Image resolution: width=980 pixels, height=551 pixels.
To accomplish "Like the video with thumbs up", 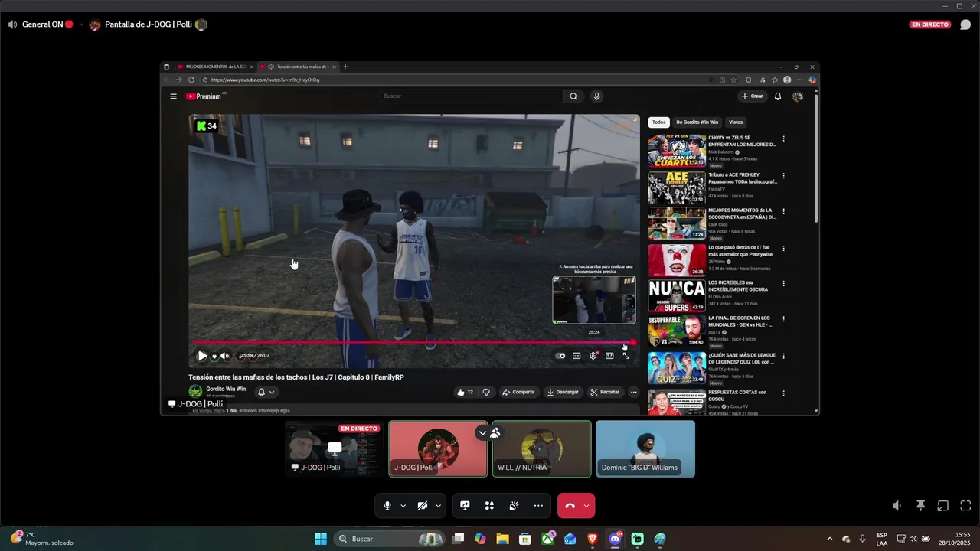I will [465, 392].
